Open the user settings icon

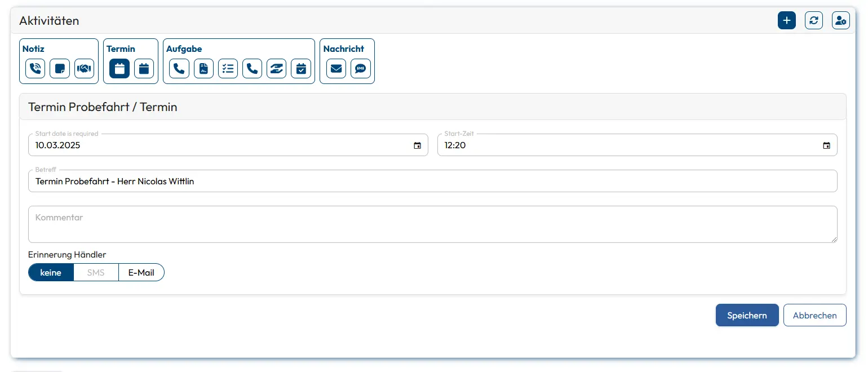840,21
